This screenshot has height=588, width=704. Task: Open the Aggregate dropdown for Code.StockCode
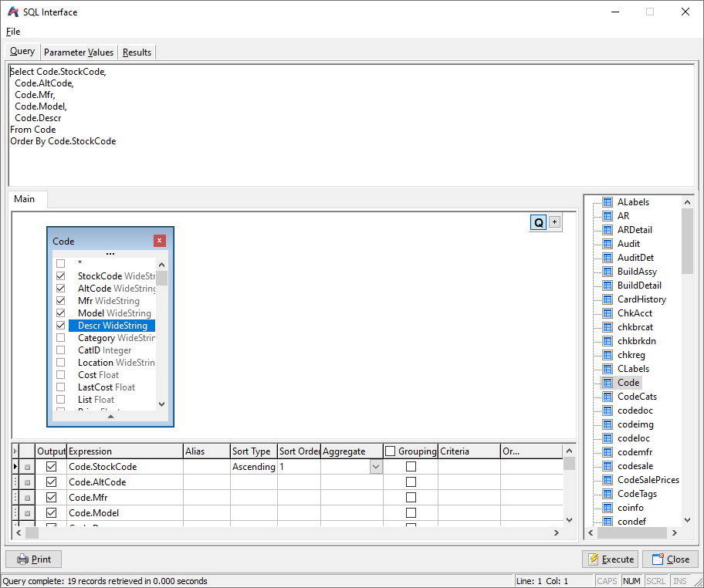[x=375, y=467]
